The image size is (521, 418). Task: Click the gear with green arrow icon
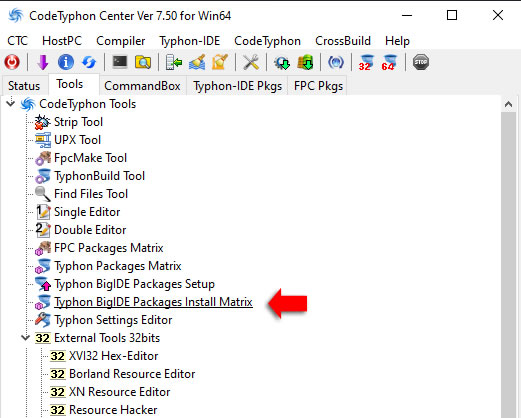[282, 62]
